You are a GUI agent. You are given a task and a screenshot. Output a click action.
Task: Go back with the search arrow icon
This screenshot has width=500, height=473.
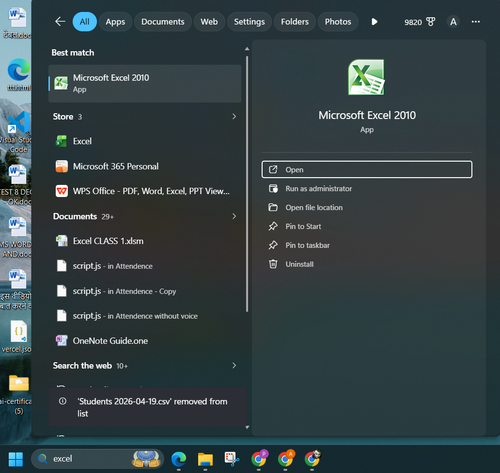point(60,22)
